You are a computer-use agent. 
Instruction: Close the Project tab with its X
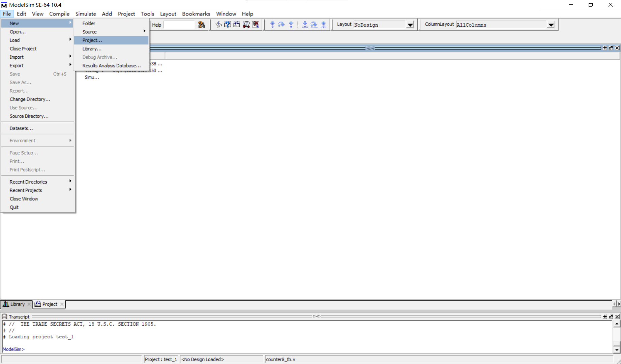coord(62,304)
